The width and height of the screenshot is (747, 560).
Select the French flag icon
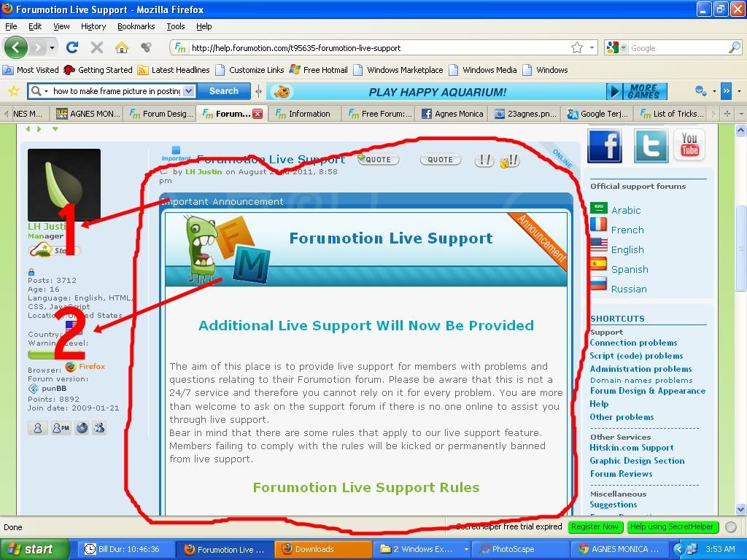[x=598, y=225]
